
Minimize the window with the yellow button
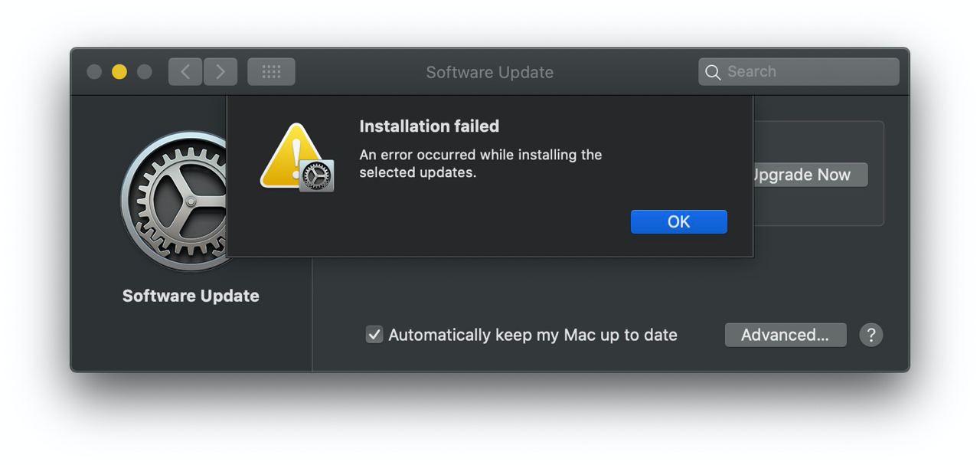(119, 72)
